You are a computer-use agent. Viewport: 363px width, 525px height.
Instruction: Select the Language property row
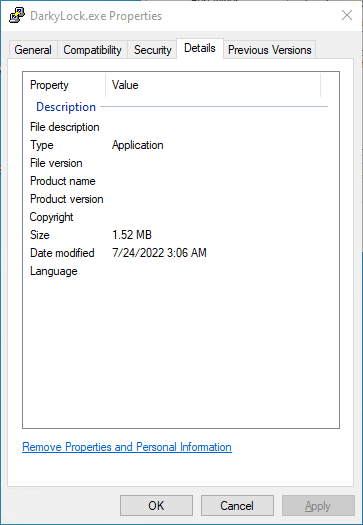point(181,271)
